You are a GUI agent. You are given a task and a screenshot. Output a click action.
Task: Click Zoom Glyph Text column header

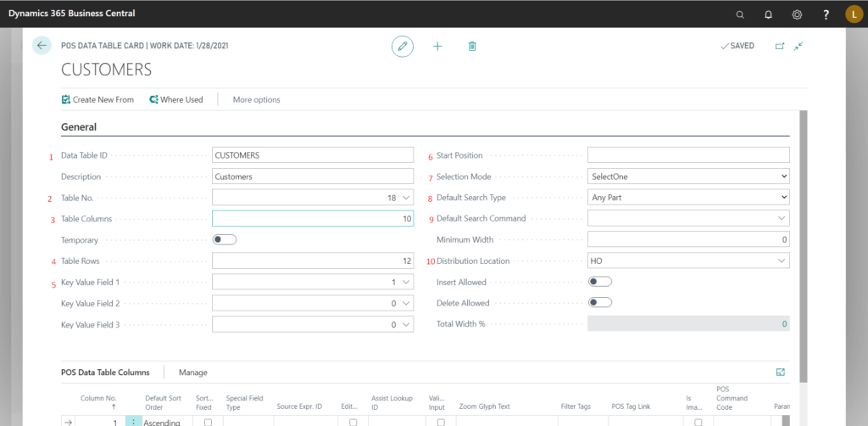click(484, 406)
